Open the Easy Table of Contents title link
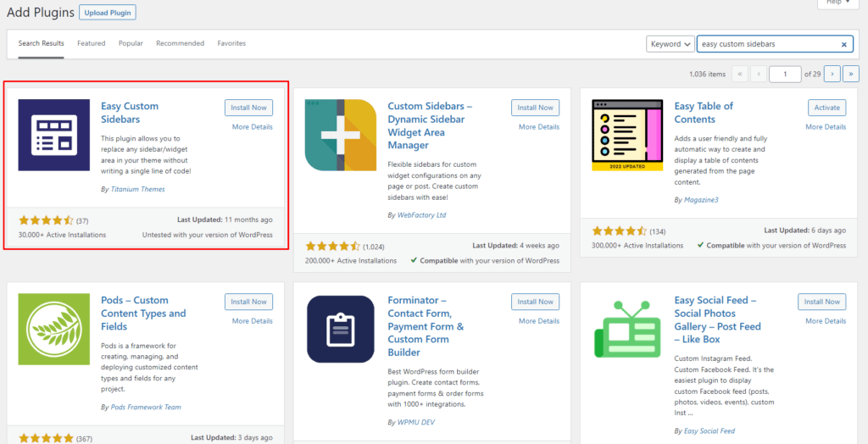868x444 pixels. pyautogui.click(x=704, y=113)
